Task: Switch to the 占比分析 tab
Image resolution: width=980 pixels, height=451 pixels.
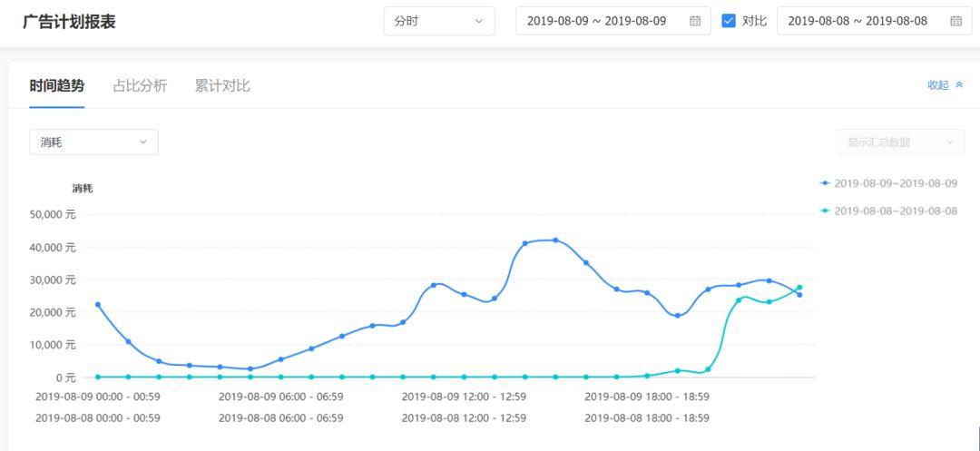Action: click(140, 85)
